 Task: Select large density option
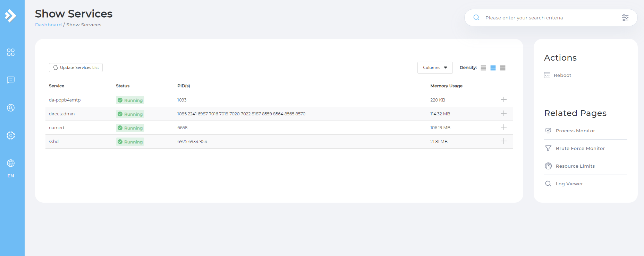[503, 68]
